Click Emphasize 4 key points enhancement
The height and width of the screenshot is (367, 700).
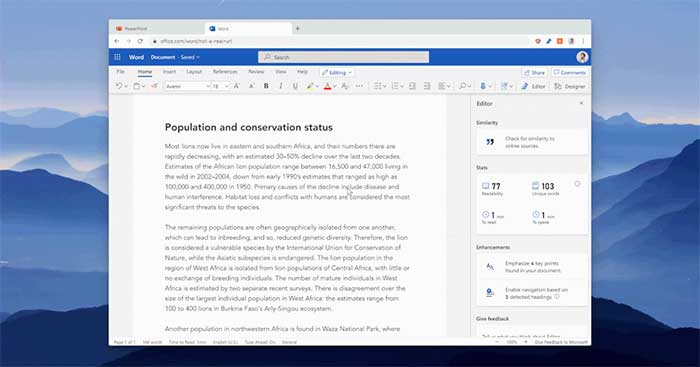click(x=532, y=267)
